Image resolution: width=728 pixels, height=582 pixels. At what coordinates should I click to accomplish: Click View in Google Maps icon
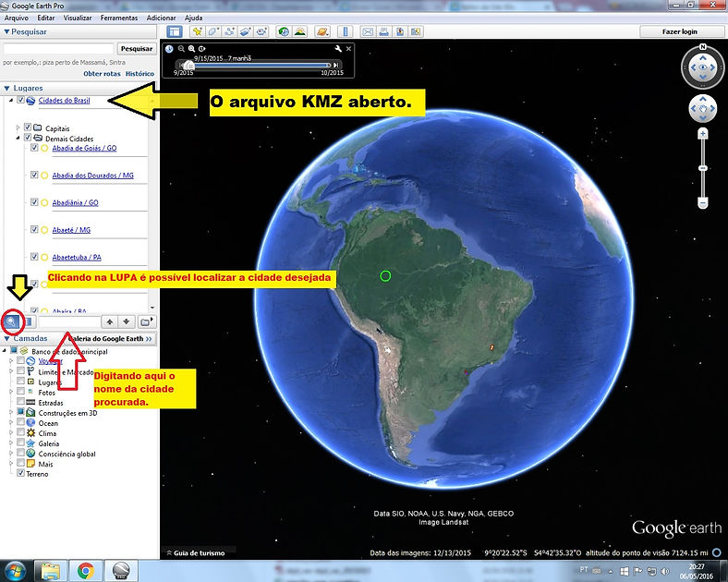click(416, 31)
